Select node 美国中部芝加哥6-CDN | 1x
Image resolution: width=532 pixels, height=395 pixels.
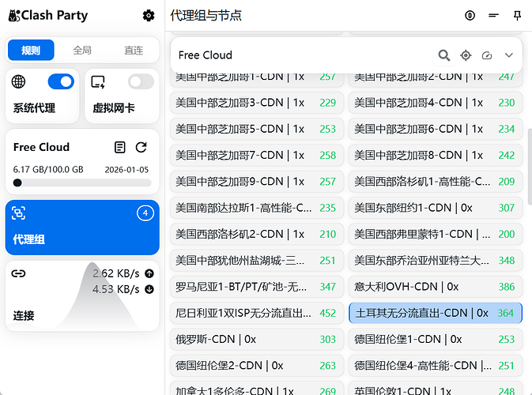pos(436,129)
